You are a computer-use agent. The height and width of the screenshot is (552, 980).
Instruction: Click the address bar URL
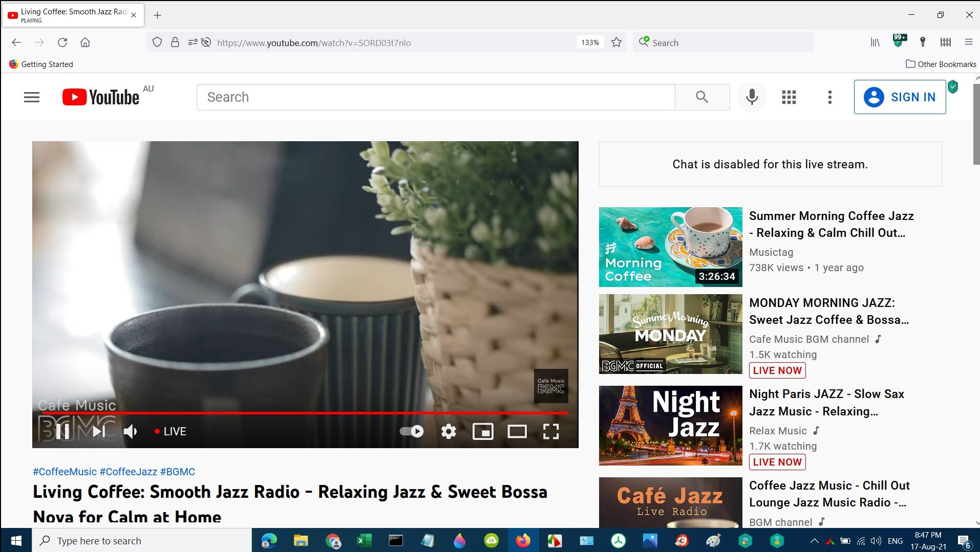point(314,43)
